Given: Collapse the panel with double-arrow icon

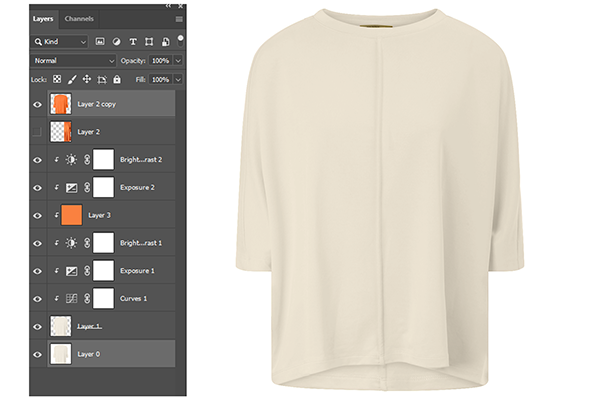Looking at the screenshot, I should (168, 6).
